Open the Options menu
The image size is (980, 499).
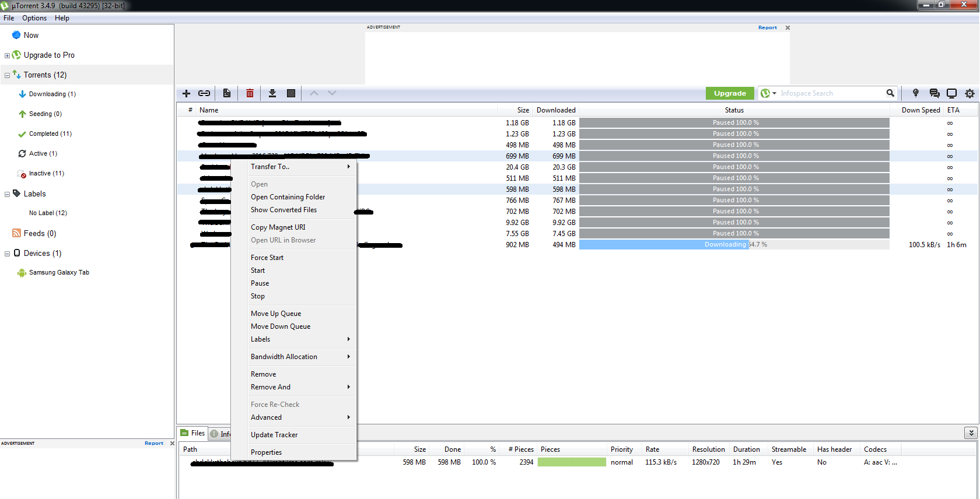click(34, 18)
